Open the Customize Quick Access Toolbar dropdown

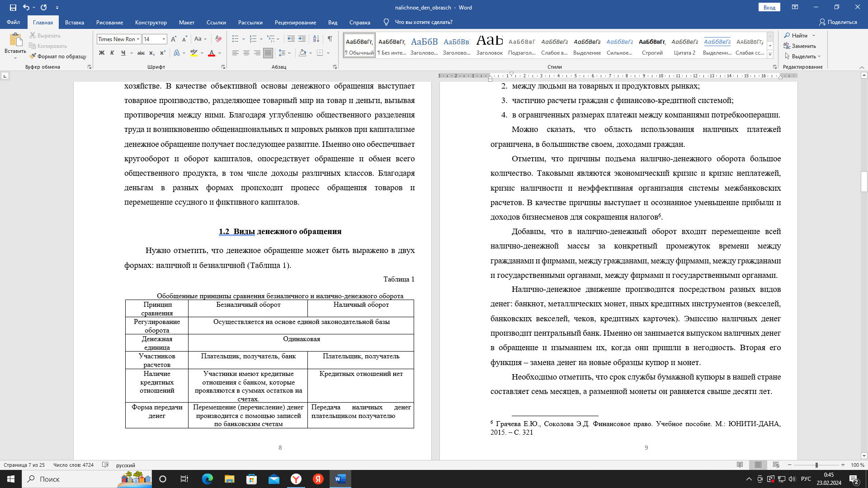click(57, 8)
